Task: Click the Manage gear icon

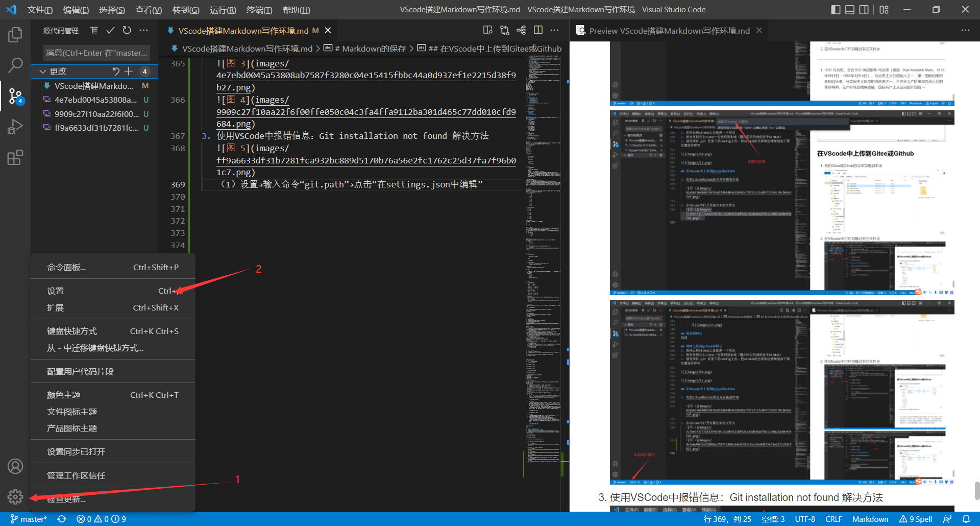Action: pyautogui.click(x=15, y=496)
